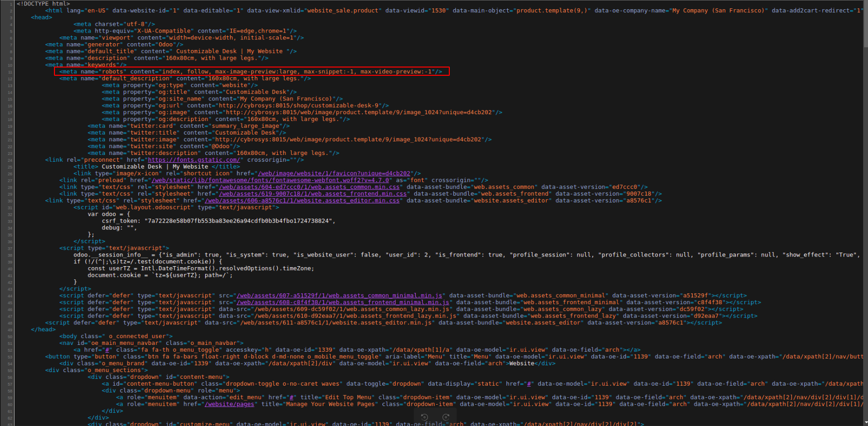
Task: Click the div id="content-menu" dropdown line
Action: point(159,377)
